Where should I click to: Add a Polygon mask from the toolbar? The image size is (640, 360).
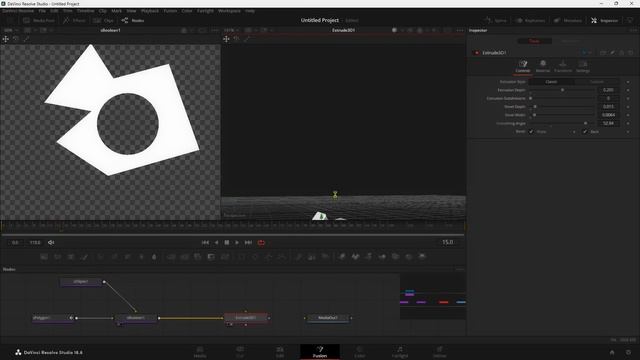pyautogui.click(x=269, y=257)
